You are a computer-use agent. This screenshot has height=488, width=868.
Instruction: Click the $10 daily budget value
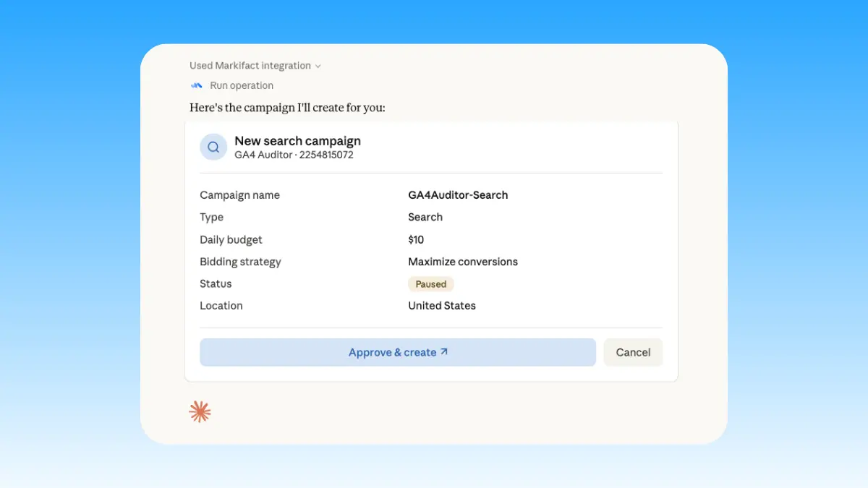416,239
